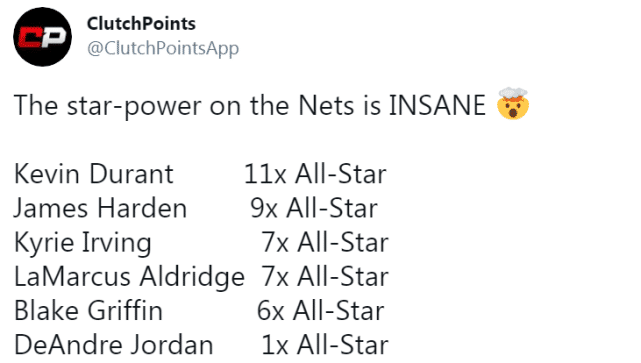Click the word INSANE in the tweet

(437, 105)
